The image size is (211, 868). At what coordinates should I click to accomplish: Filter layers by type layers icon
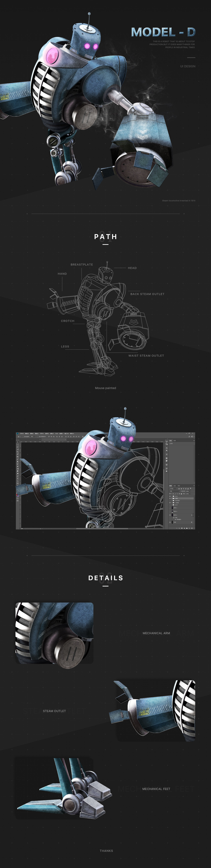184,489
